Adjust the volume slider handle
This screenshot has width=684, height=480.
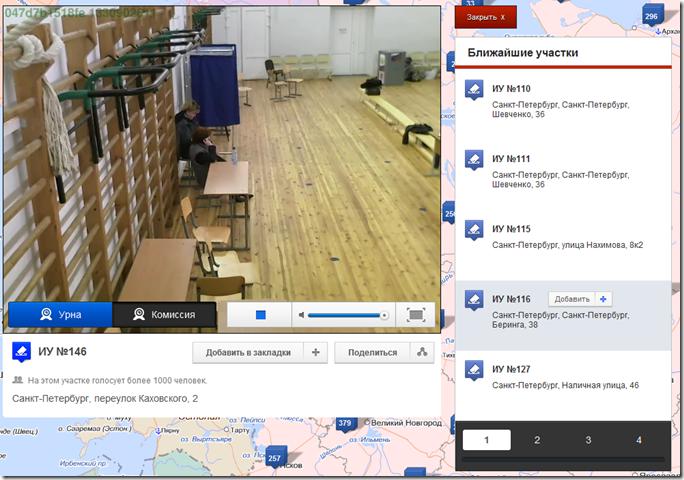(384, 315)
